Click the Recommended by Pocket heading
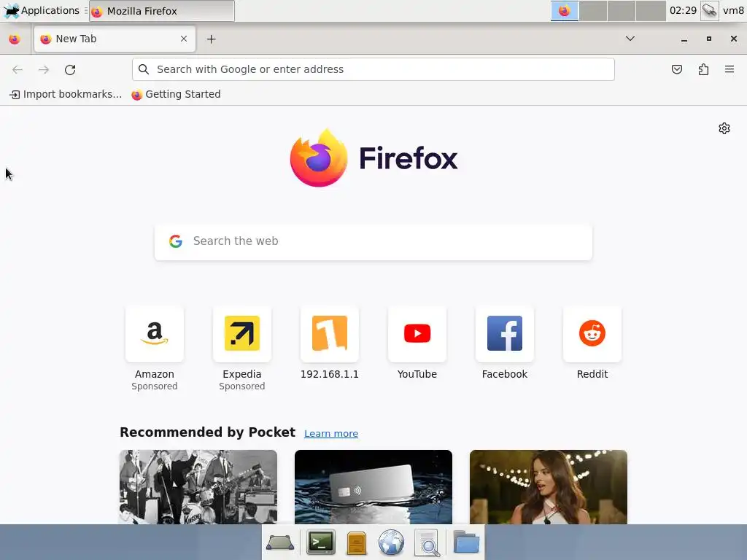 pos(207,432)
